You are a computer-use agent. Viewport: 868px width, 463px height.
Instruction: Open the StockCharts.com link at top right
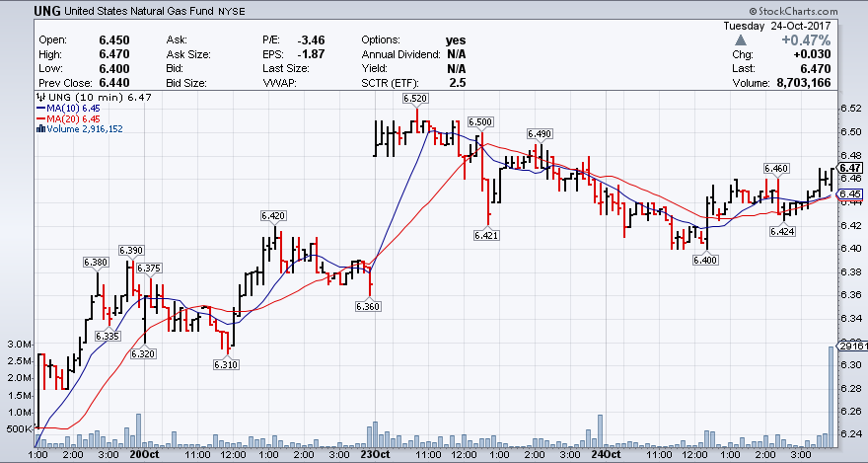(x=815, y=11)
